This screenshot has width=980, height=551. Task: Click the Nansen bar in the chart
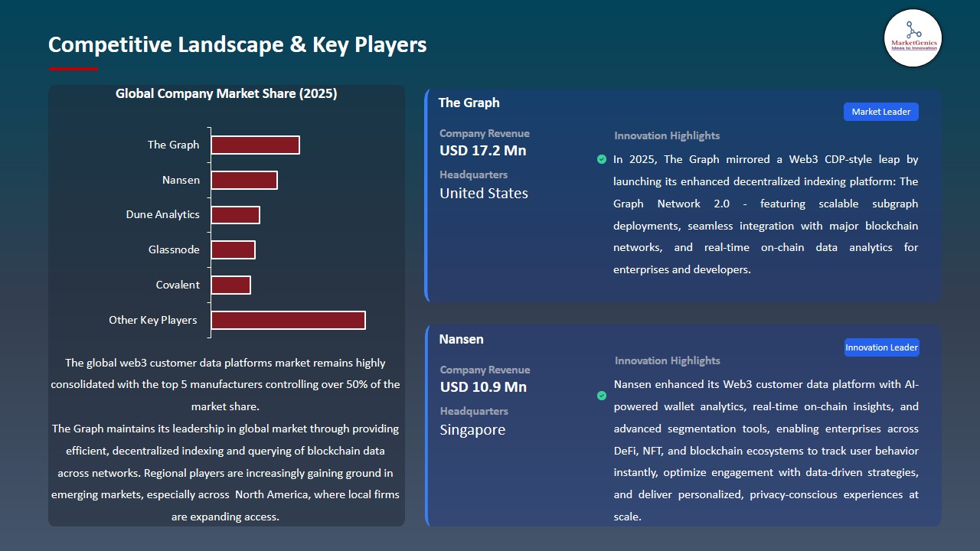click(x=244, y=179)
